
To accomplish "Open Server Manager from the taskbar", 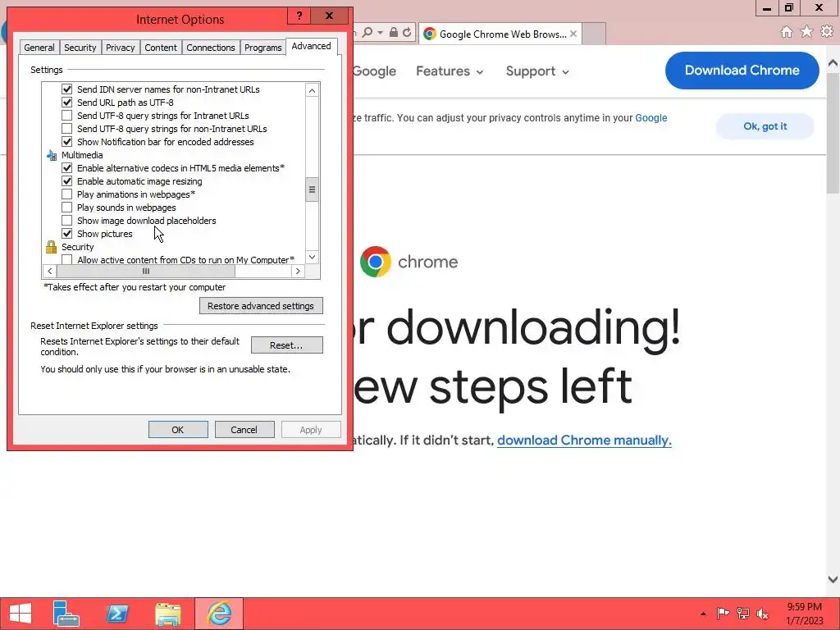I will (66, 614).
